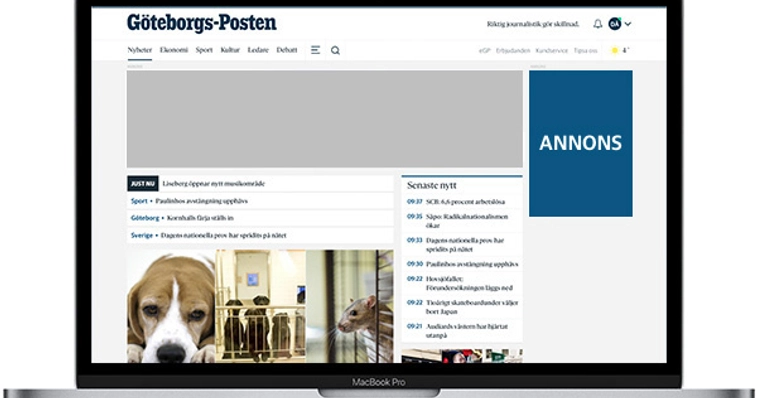Click the grey banner ad placeholder
The height and width of the screenshot is (398, 757).
pyautogui.click(x=324, y=119)
